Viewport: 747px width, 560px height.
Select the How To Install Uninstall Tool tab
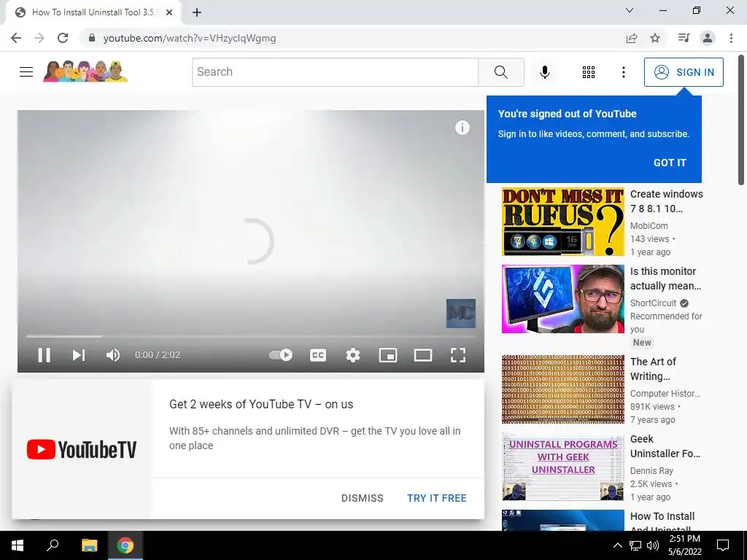(93, 12)
